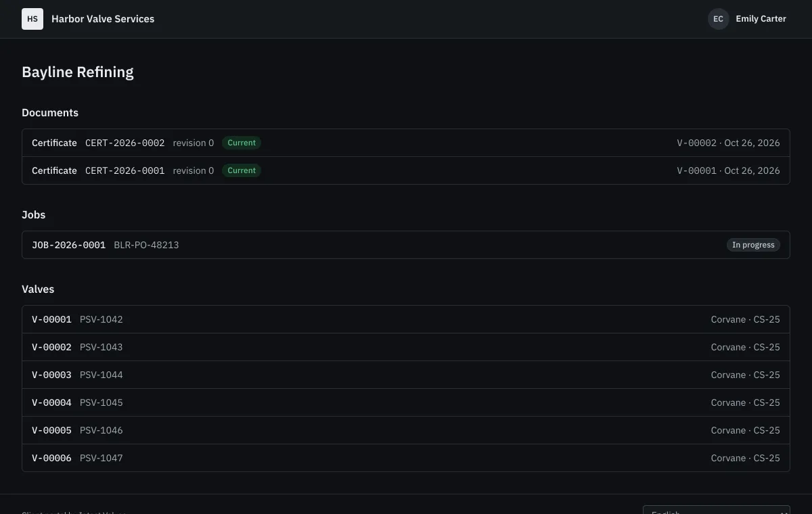Click the Valves section heading
Viewport: 812px width, 514px height.
click(x=38, y=289)
